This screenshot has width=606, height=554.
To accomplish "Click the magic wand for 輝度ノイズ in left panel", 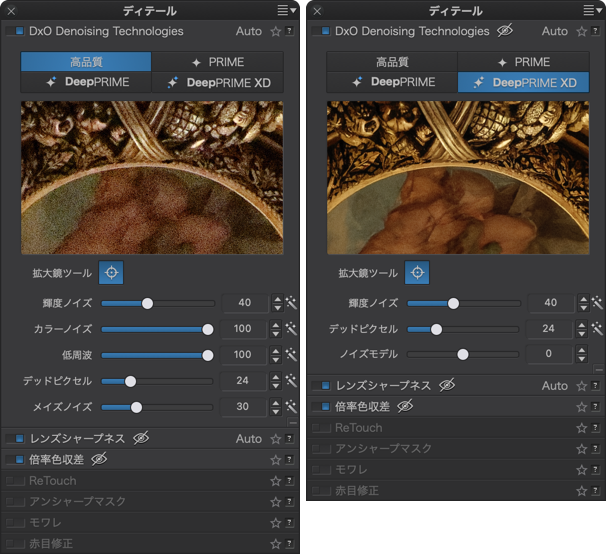I will [291, 303].
